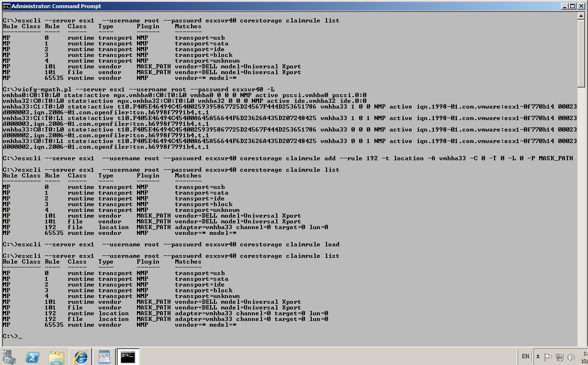Image resolution: width=588 pixels, height=365 pixels.
Task: Open PowerShell from the taskbar
Action: 32,356
